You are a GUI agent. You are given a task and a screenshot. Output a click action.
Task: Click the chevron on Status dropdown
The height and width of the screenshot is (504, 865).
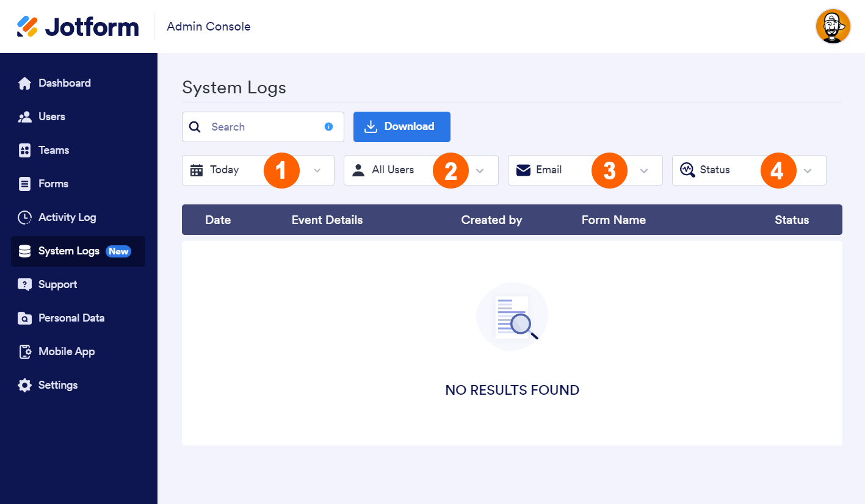[x=808, y=171]
